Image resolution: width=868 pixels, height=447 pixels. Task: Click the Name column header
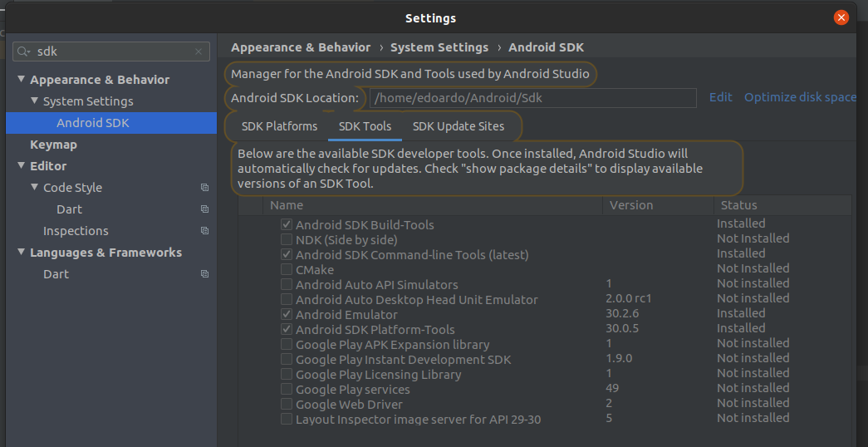pyautogui.click(x=433, y=205)
